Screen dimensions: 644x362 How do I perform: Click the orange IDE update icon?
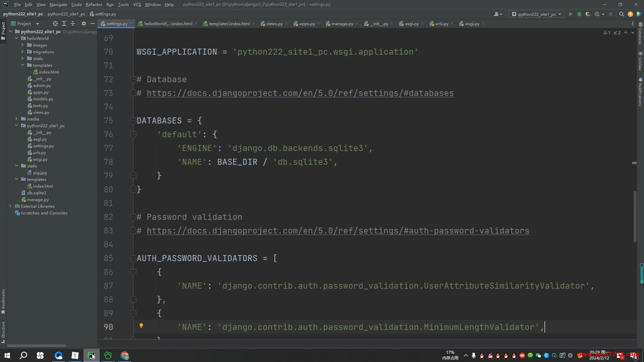click(630, 14)
